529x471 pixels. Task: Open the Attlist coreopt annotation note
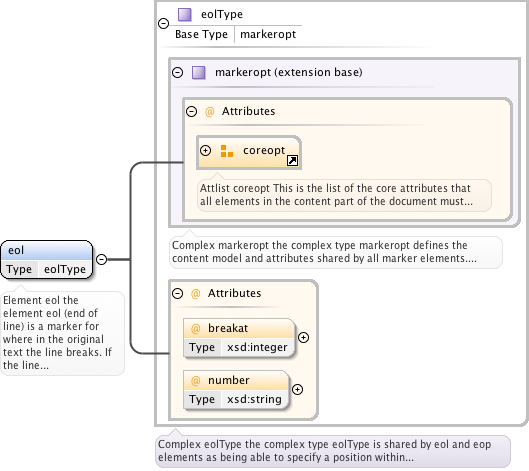point(344,195)
